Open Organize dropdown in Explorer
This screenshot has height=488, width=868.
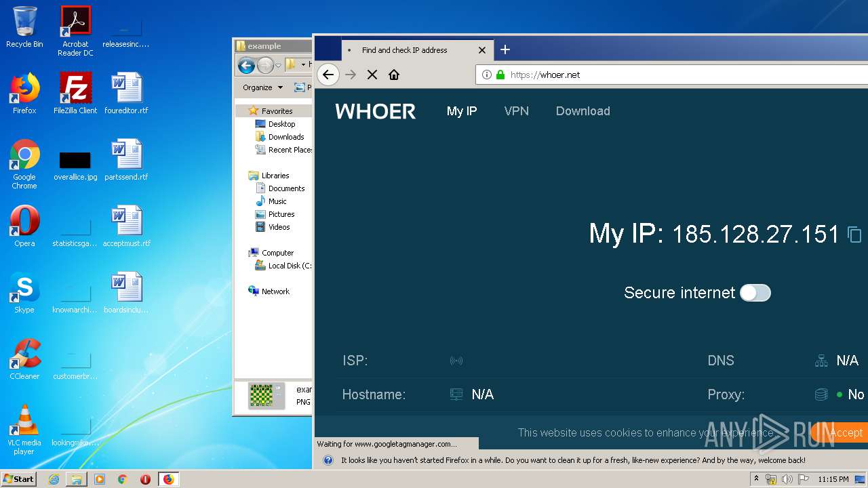[x=263, y=87]
